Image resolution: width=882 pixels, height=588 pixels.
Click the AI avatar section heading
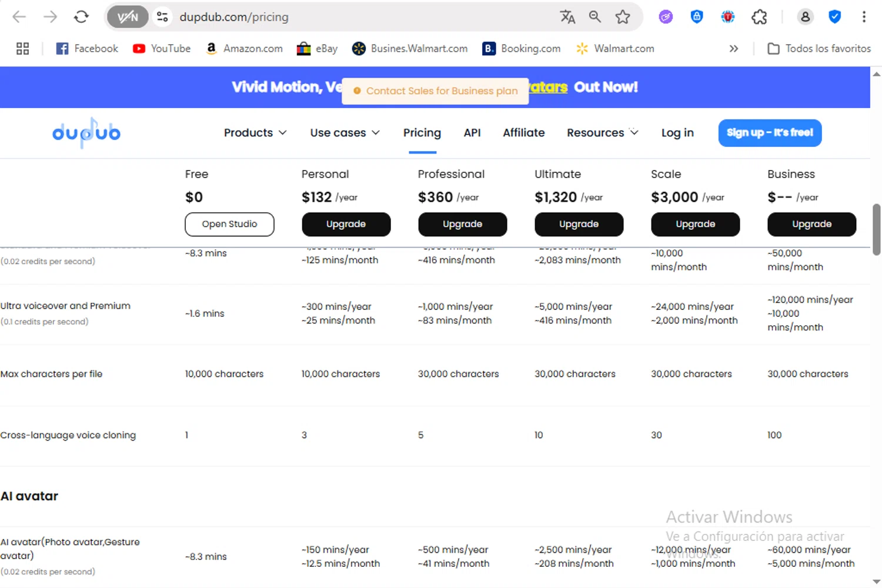[29, 496]
